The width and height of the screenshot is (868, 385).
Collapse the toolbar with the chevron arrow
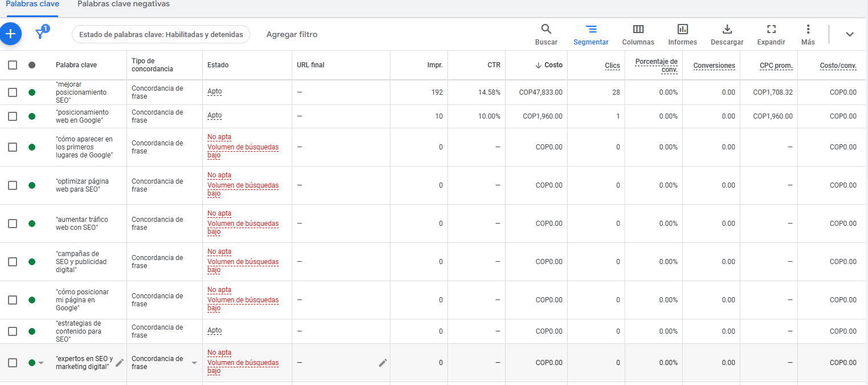849,34
